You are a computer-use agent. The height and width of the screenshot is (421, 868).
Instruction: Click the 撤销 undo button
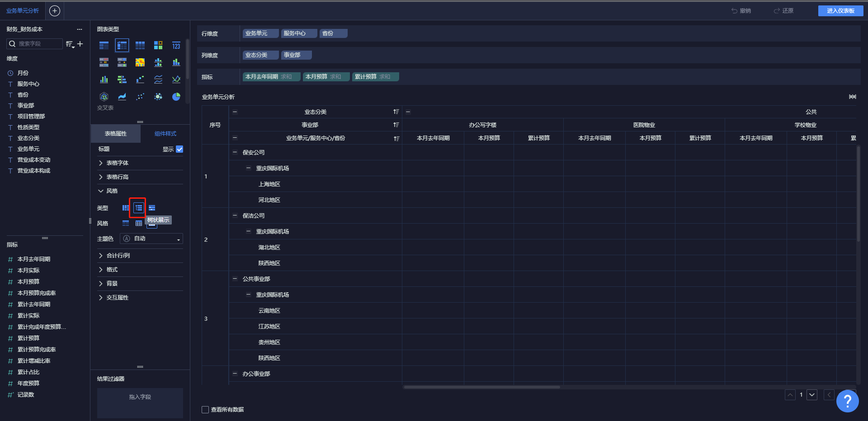741,11
